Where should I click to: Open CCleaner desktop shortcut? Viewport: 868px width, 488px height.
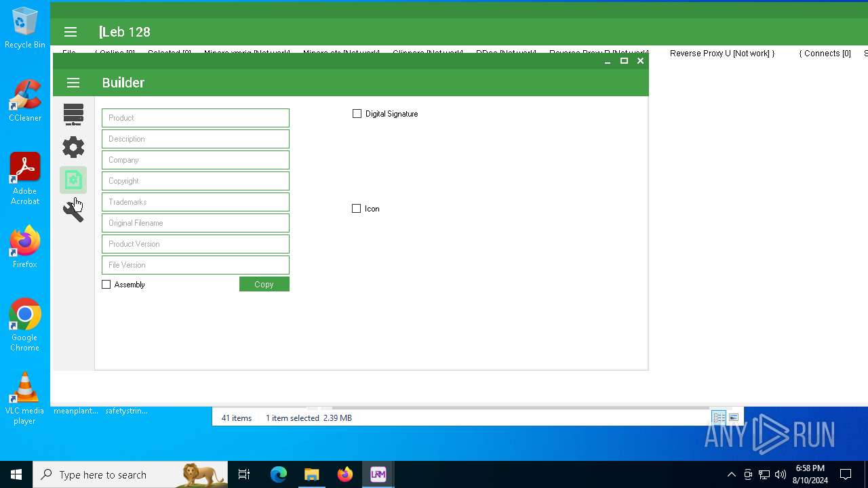point(25,101)
